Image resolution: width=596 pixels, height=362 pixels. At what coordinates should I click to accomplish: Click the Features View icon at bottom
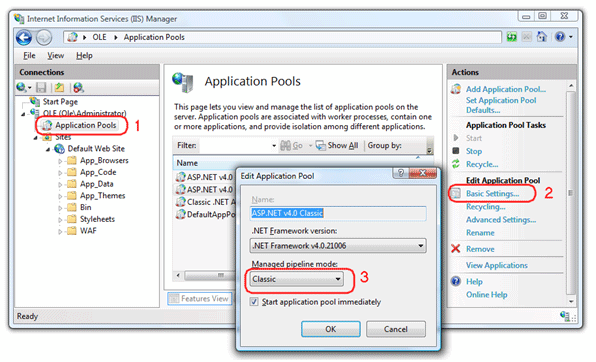(174, 299)
